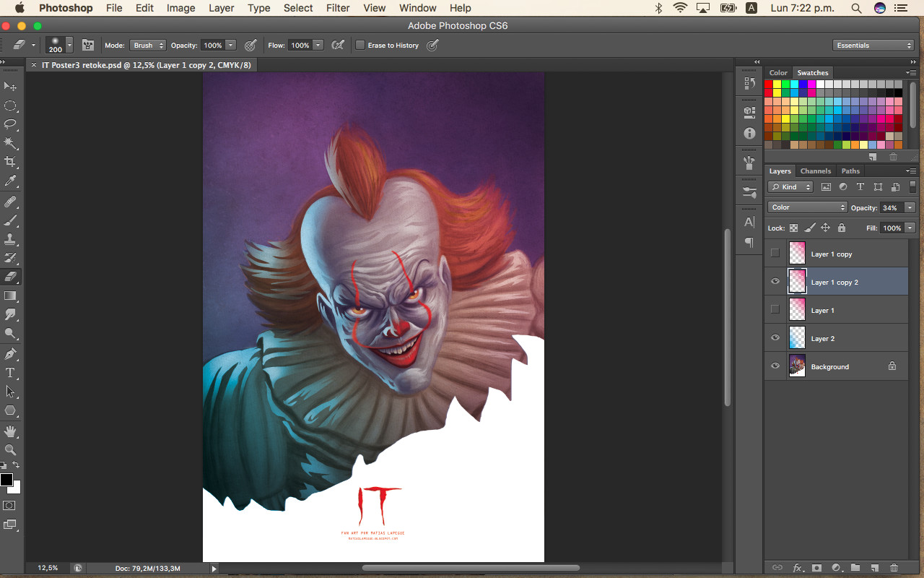Viewport: 924px width, 578px height.
Task: Select the Crop tool
Action: point(10,162)
